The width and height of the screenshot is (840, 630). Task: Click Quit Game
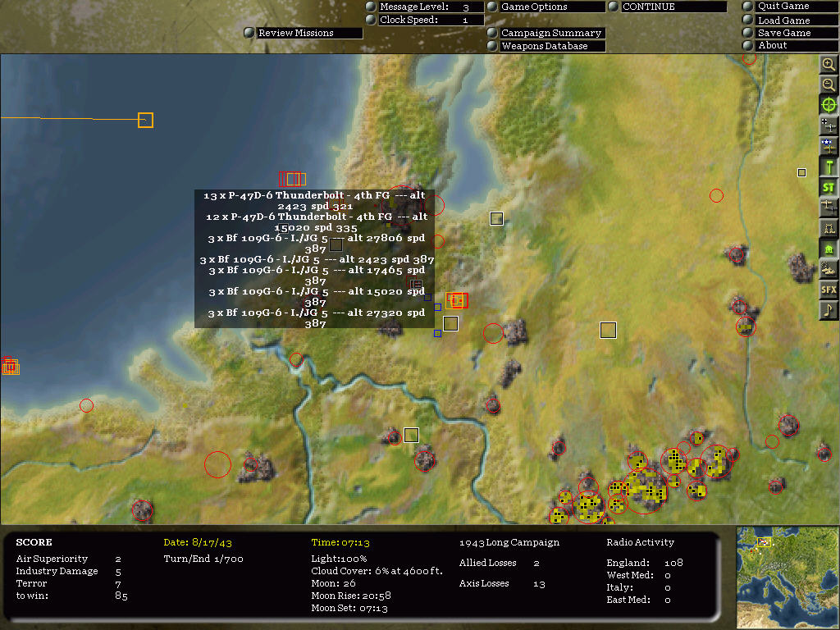click(x=790, y=7)
